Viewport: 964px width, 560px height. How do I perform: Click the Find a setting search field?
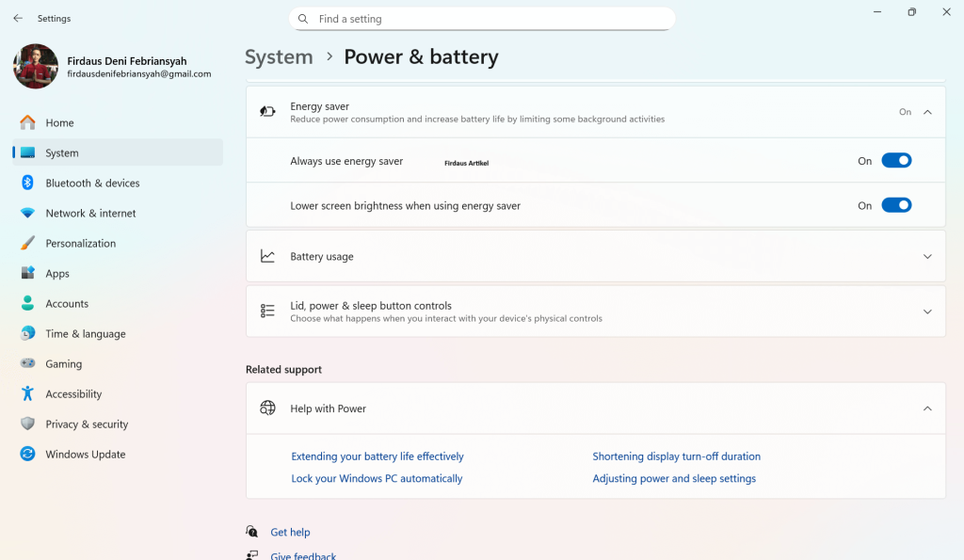pyautogui.click(x=490, y=19)
